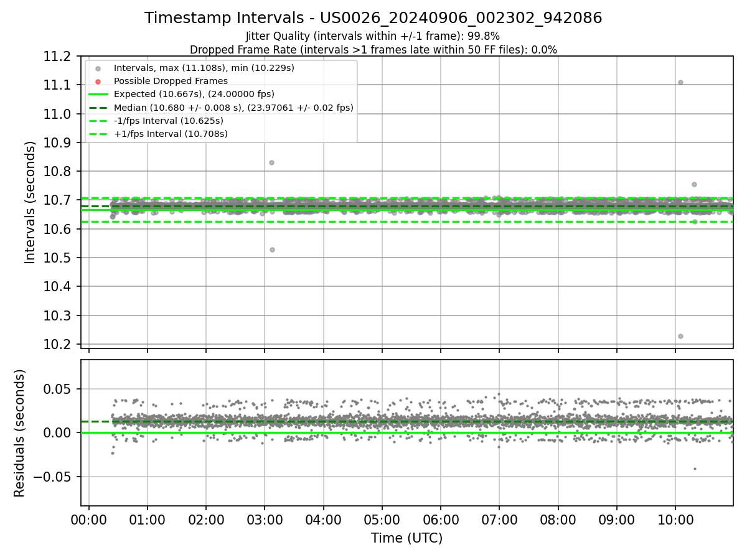Click the outlier point near 10.53 seconds

272,250
